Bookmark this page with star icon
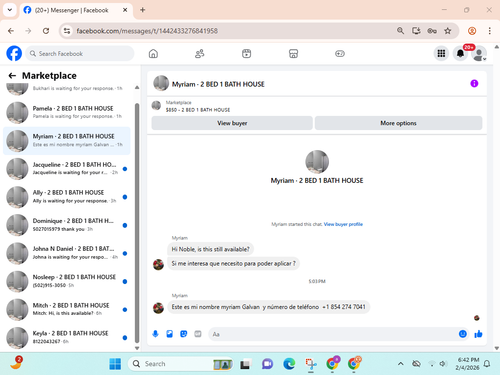 (x=448, y=31)
